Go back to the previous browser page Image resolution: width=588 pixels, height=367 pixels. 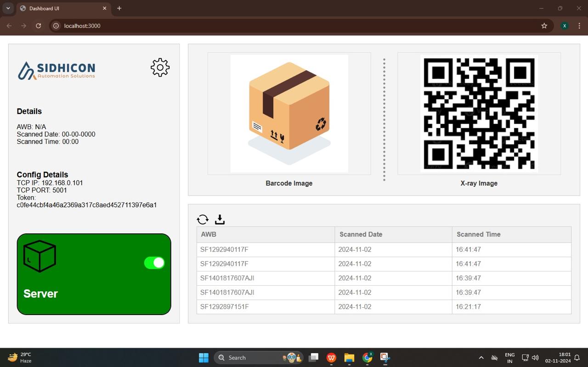coord(9,26)
